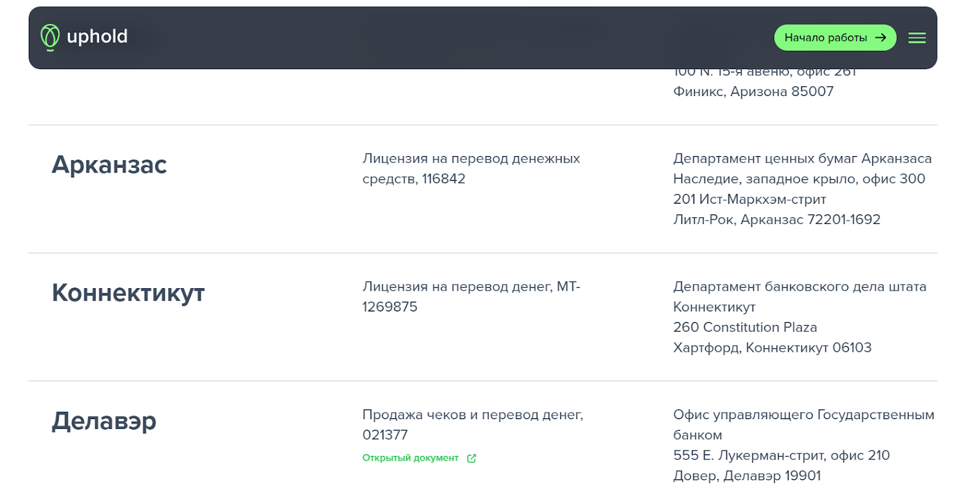
Task: Click the uphold wordmark text
Action: click(x=97, y=37)
